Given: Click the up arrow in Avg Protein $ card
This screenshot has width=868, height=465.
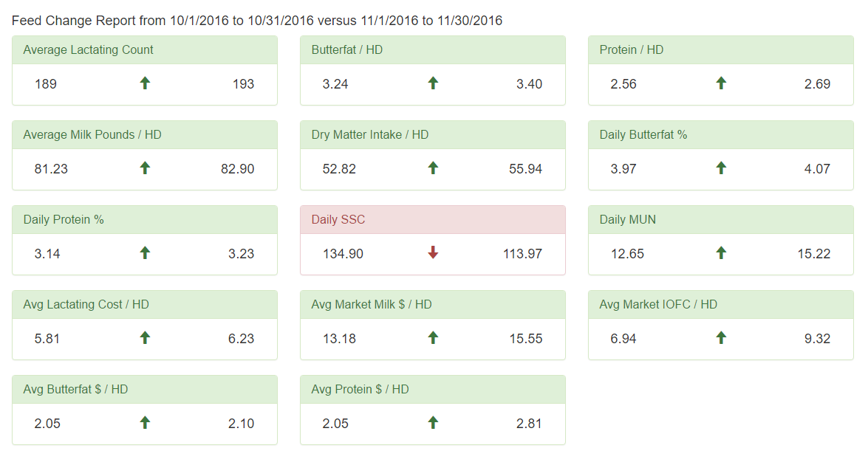Looking at the screenshot, I should coord(433,423).
